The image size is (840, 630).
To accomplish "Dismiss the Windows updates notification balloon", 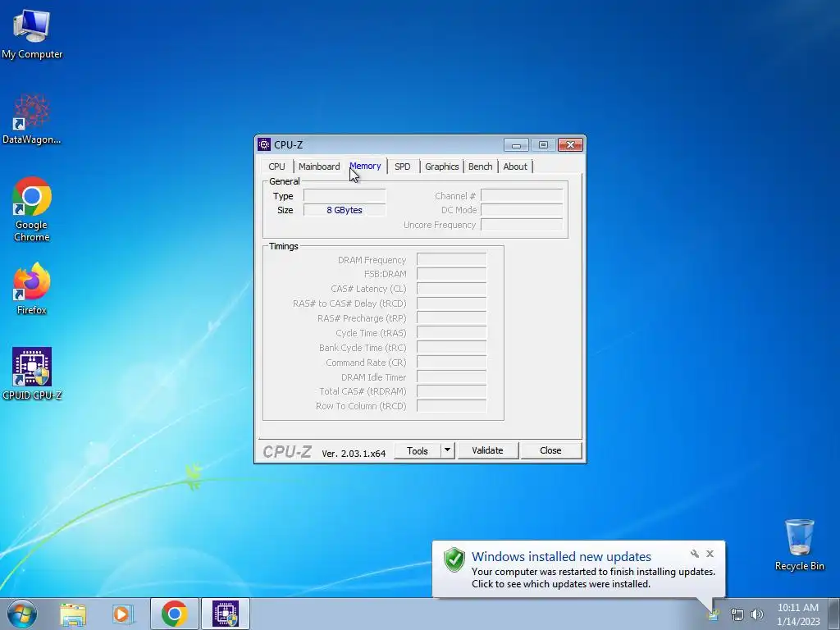I will (710, 554).
